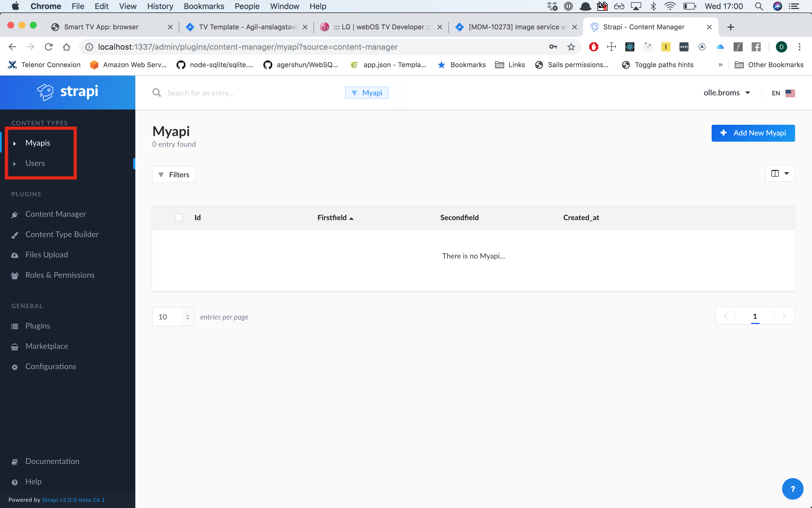This screenshot has width=812, height=508.
Task: Click the blue help question mark bubble
Action: (793, 489)
